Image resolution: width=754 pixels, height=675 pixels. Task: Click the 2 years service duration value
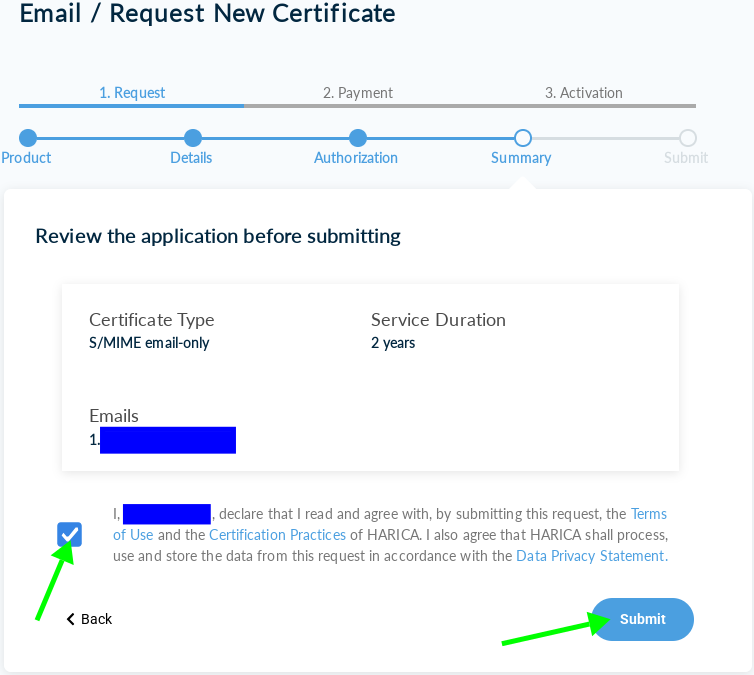point(393,343)
